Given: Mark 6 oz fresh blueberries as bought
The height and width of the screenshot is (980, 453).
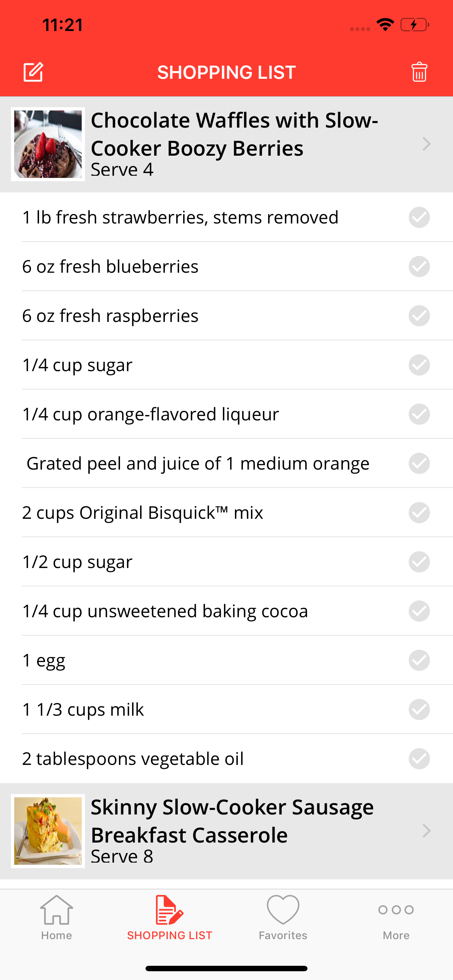Looking at the screenshot, I should 419,266.
